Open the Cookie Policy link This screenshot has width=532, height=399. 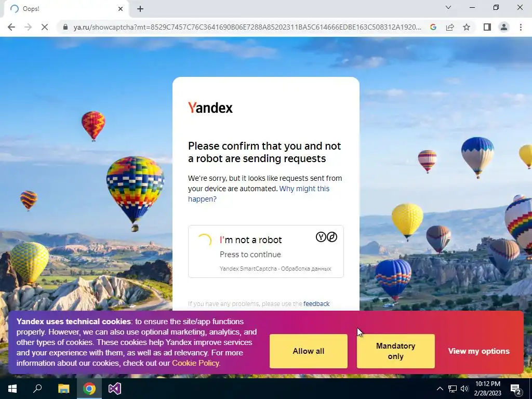(195, 363)
